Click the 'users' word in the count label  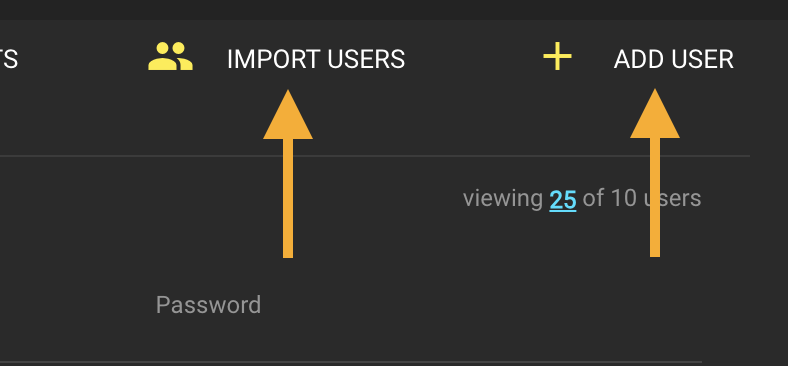pos(672,199)
